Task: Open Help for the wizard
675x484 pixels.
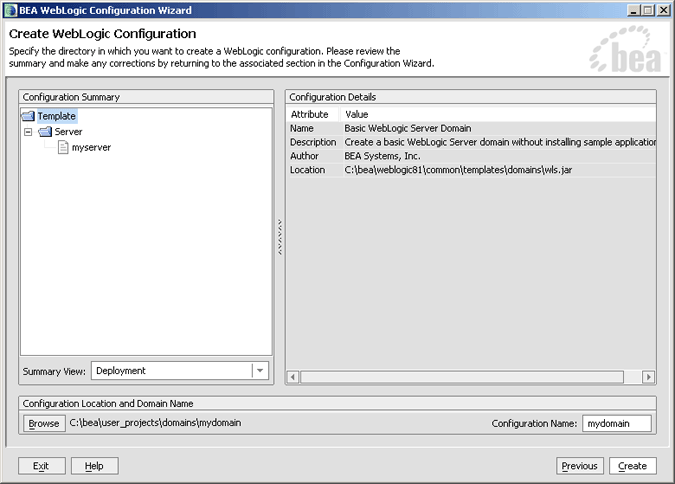Action: tap(94, 466)
